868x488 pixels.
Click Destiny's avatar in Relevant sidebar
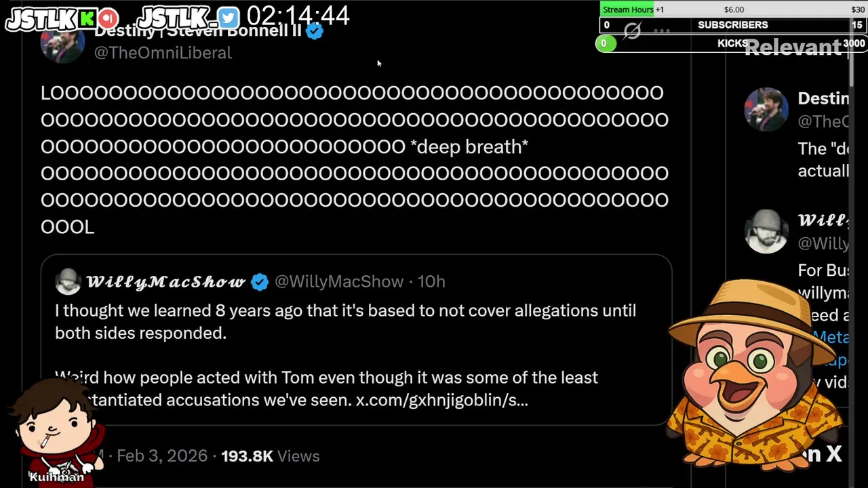pos(766,109)
